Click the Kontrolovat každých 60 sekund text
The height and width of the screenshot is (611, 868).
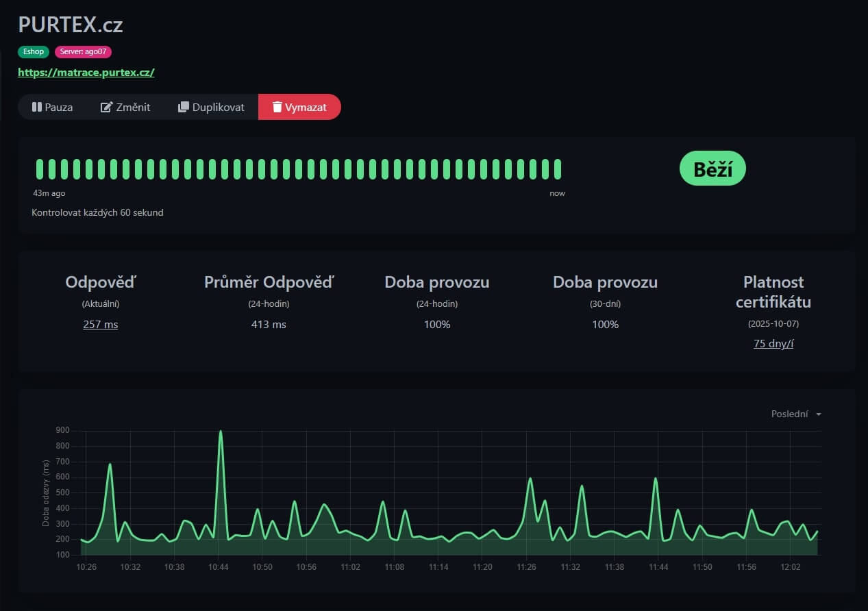tap(97, 212)
